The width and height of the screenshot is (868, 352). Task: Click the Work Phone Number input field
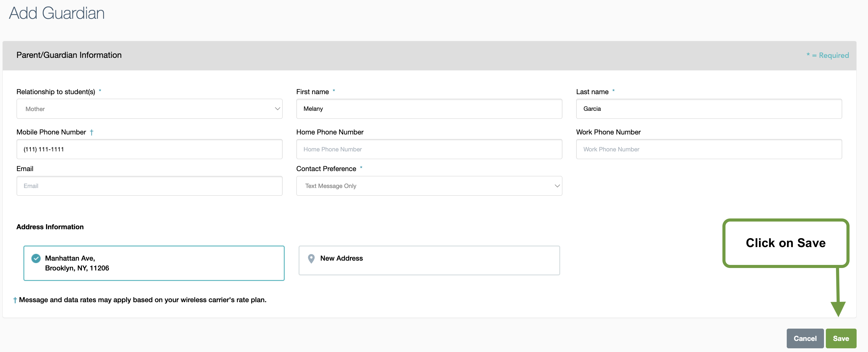coord(709,149)
